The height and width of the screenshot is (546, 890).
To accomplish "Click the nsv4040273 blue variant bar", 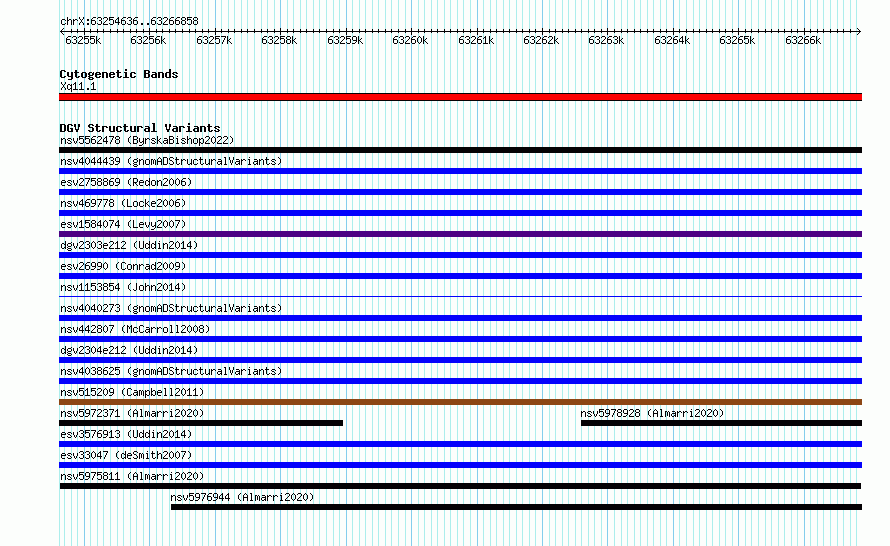I will pyautogui.click(x=460, y=318).
